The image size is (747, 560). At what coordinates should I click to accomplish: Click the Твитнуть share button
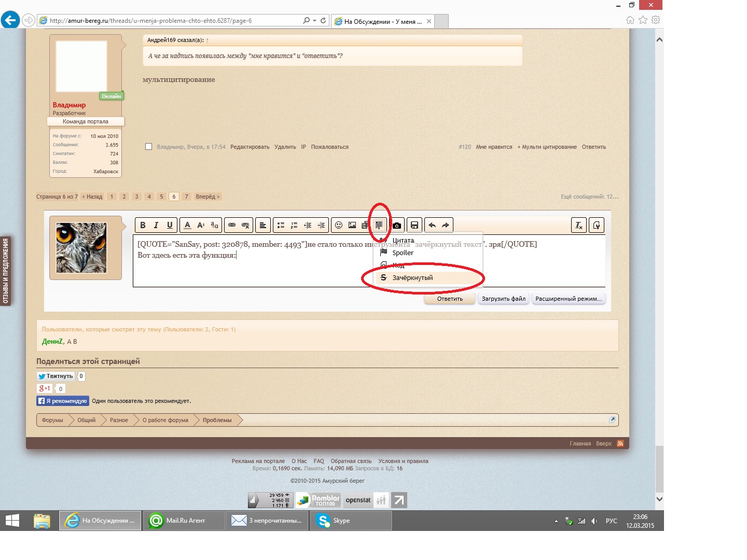pyautogui.click(x=56, y=376)
